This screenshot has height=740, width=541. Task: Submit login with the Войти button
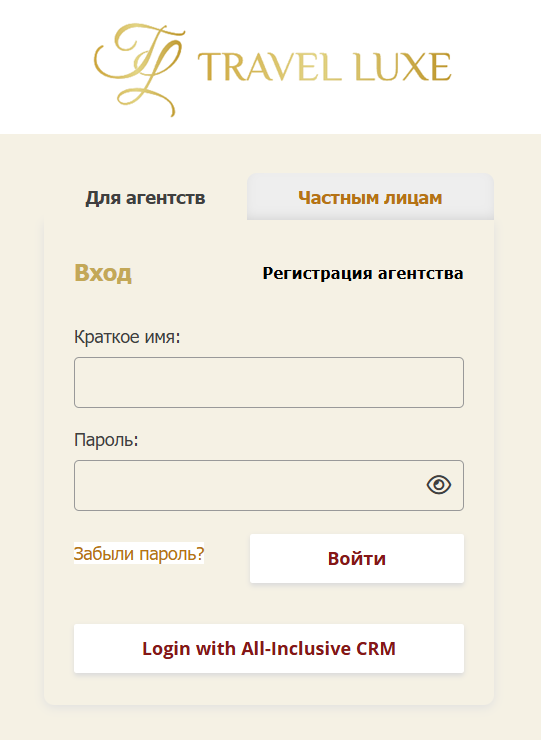(357, 558)
